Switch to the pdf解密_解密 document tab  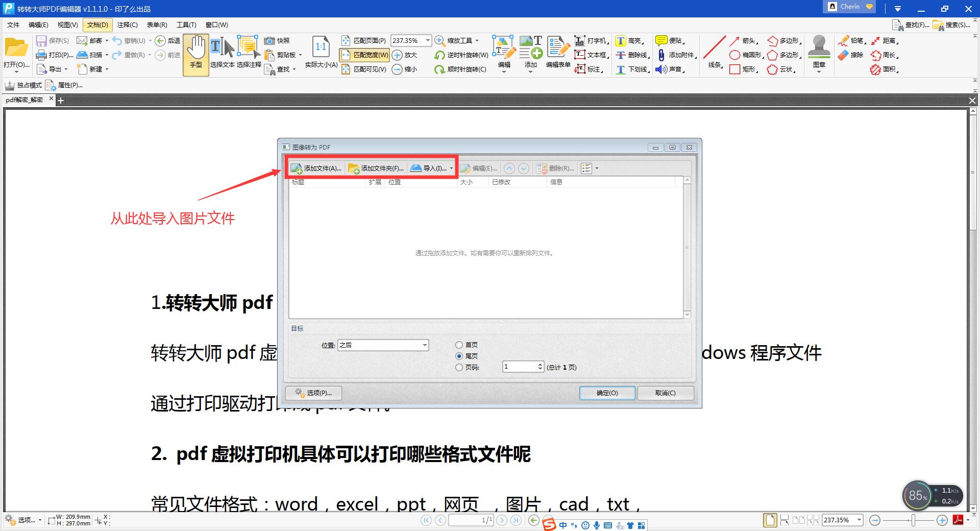[24, 100]
